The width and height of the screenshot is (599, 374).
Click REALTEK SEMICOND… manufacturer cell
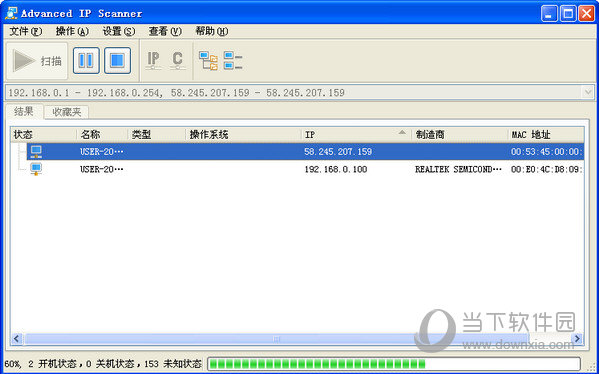point(458,169)
